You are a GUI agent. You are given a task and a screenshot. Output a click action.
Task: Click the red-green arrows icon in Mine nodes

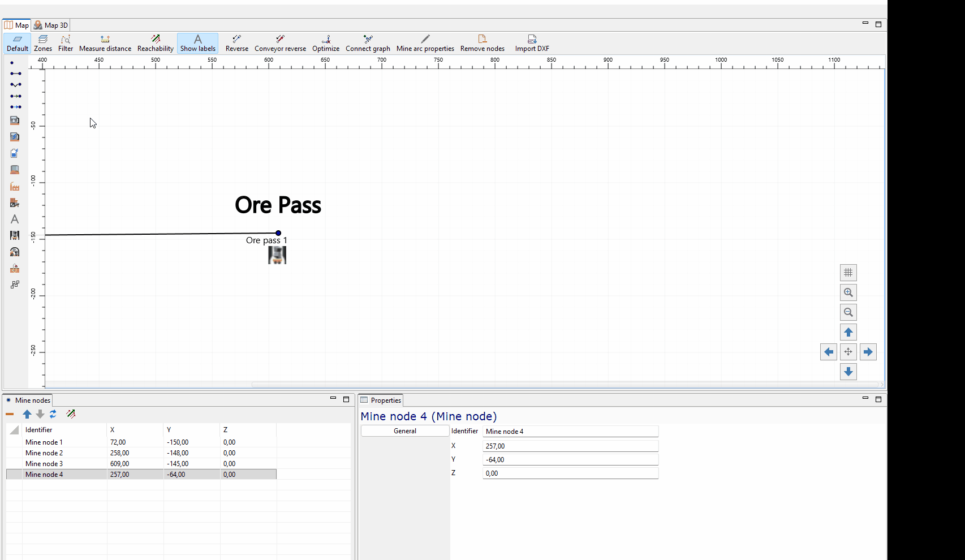71,414
